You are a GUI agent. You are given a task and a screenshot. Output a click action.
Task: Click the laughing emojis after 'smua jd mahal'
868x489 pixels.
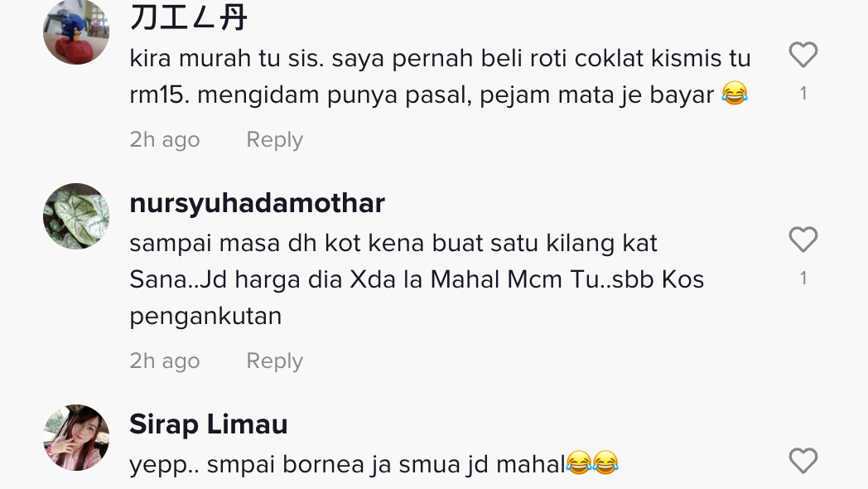tap(592, 462)
